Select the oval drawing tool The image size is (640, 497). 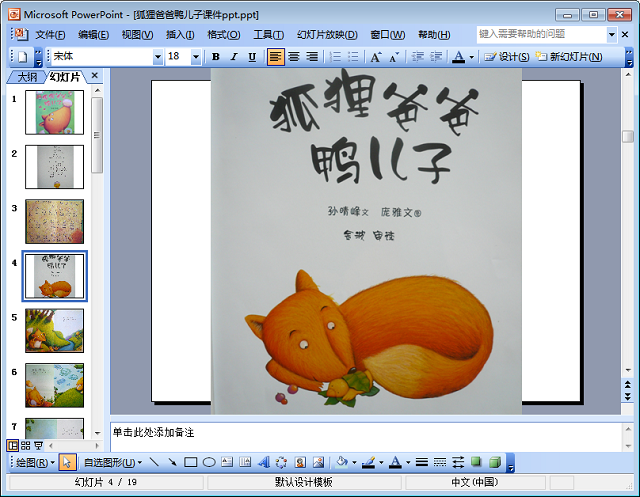click(209, 462)
